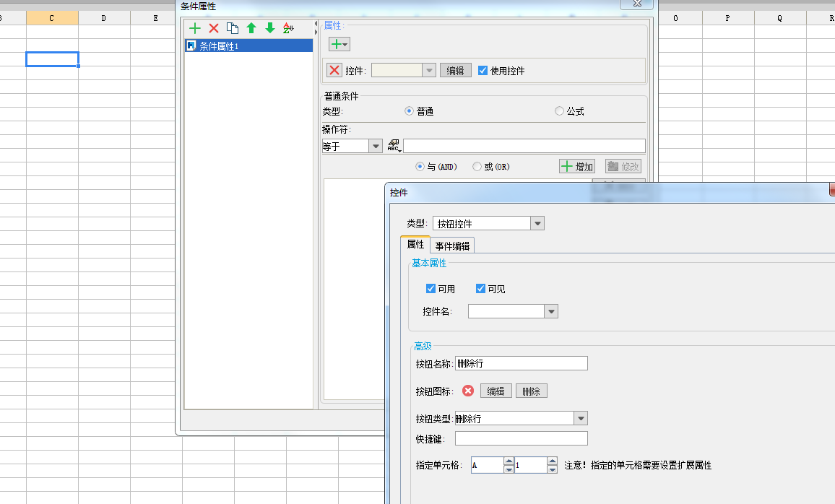Click the column C header in spreadsheet
The width and height of the screenshot is (835, 504).
pos(52,18)
